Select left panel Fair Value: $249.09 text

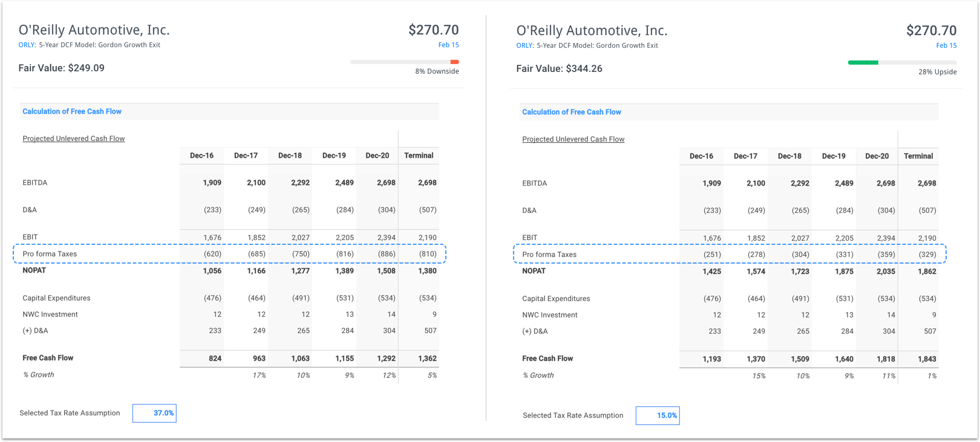point(61,68)
